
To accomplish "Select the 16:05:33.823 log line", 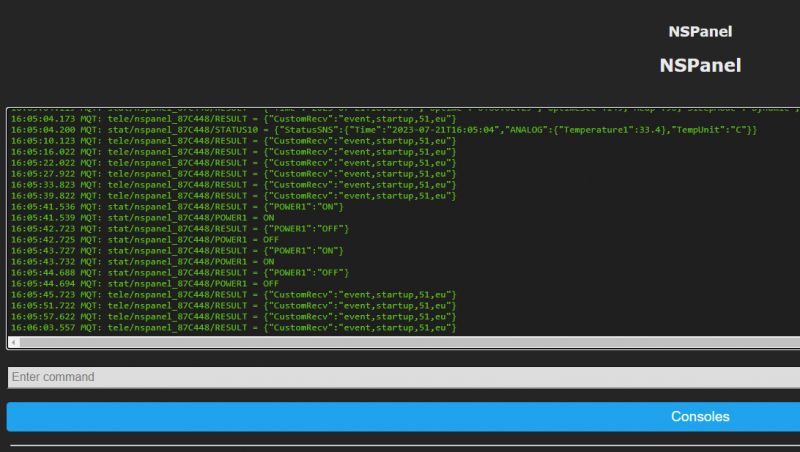I will (x=234, y=185).
